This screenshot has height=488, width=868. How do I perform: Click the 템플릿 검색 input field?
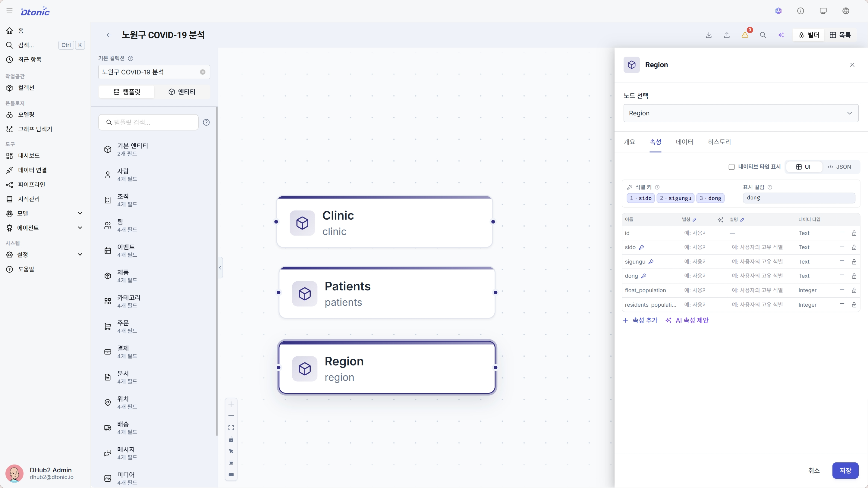pos(149,122)
